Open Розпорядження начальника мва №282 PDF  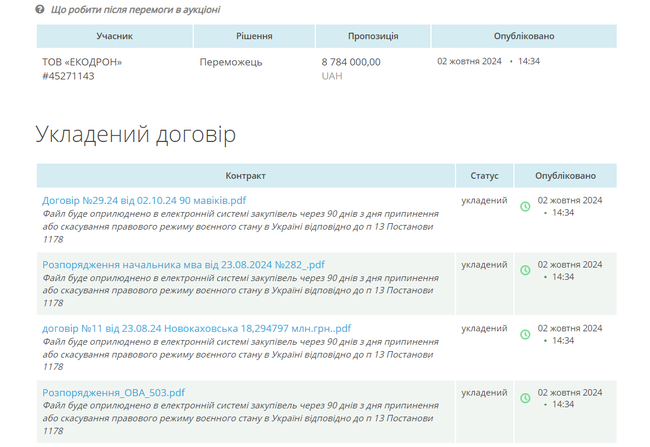pos(183,264)
